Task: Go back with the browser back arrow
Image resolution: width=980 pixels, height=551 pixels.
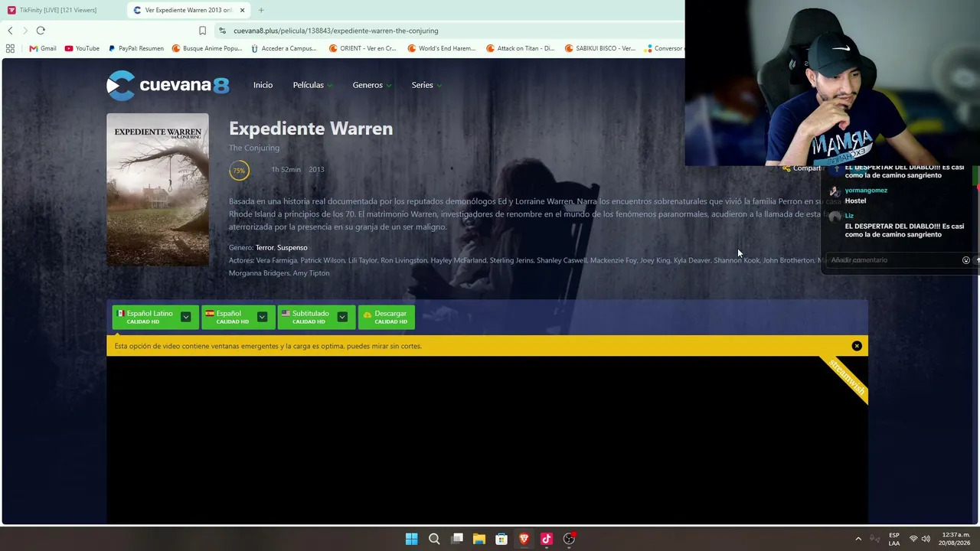Action: click(10, 31)
